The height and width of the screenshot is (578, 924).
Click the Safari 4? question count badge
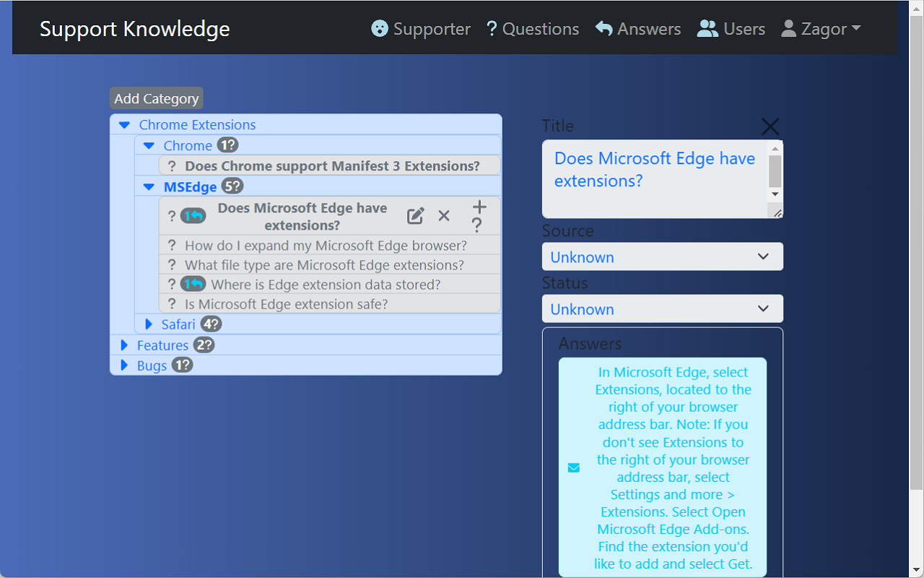211,324
